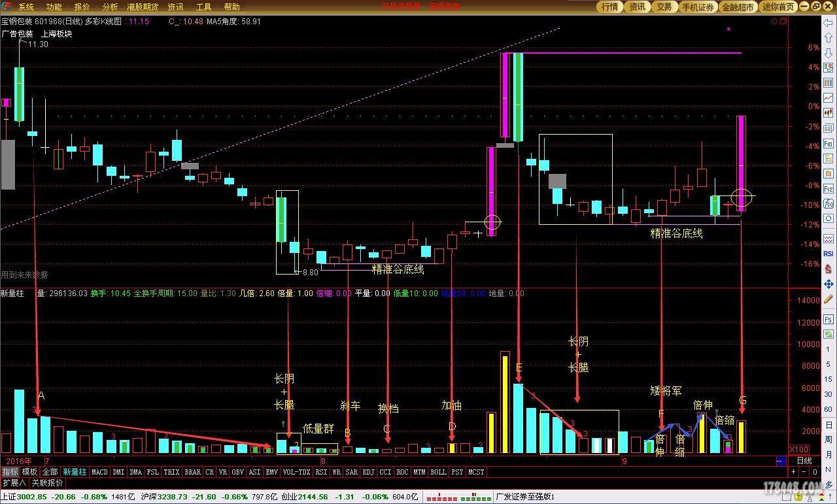Open the 资讯 menu
Viewport: 837px width, 504px height.
pyautogui.click(x=175, y=7)
